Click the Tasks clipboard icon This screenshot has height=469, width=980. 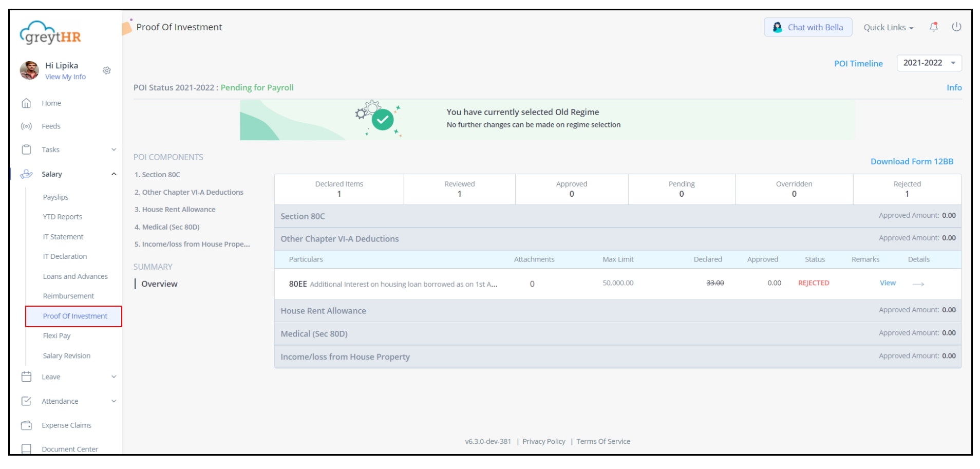coord(26,149)
